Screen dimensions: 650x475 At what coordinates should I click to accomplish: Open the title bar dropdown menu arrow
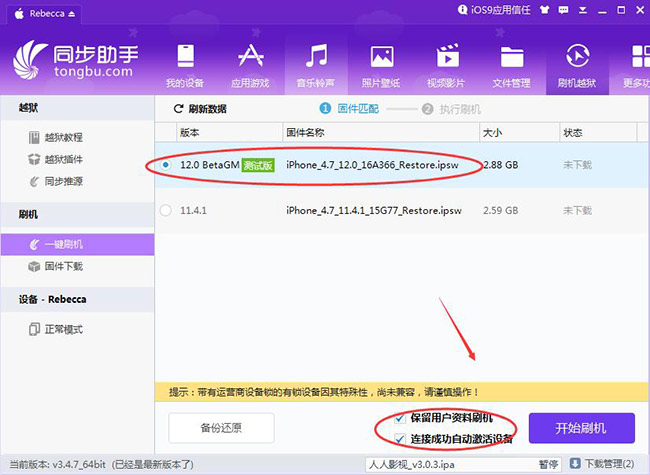(x=582, y=10)
